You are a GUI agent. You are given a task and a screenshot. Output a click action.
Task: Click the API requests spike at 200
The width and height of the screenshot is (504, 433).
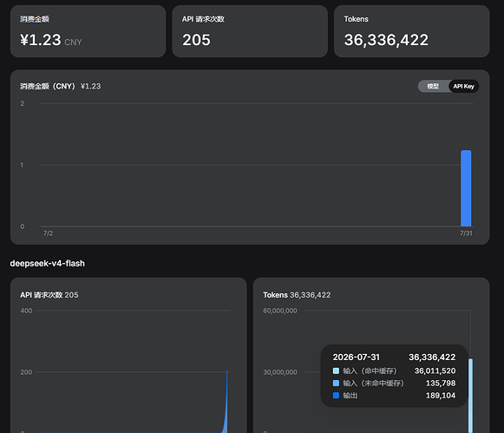point(226,402)
